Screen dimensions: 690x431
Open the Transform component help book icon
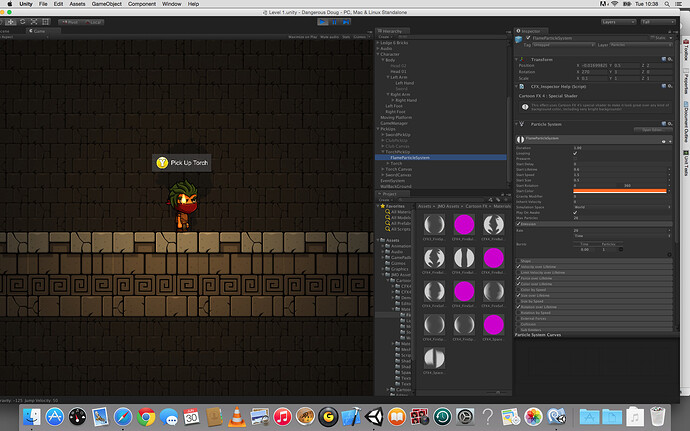664,59
